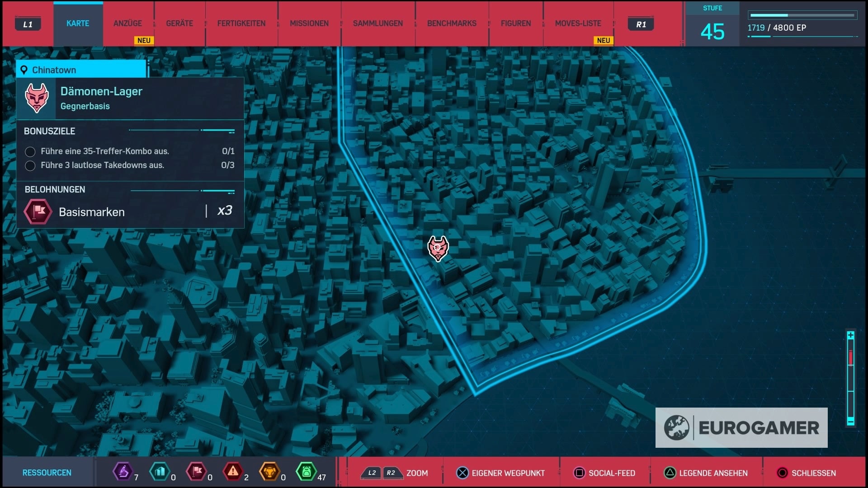Viewport: 868px width, 488px height.
Task: Click the backpack token count 47
Action: click(321, 477)
